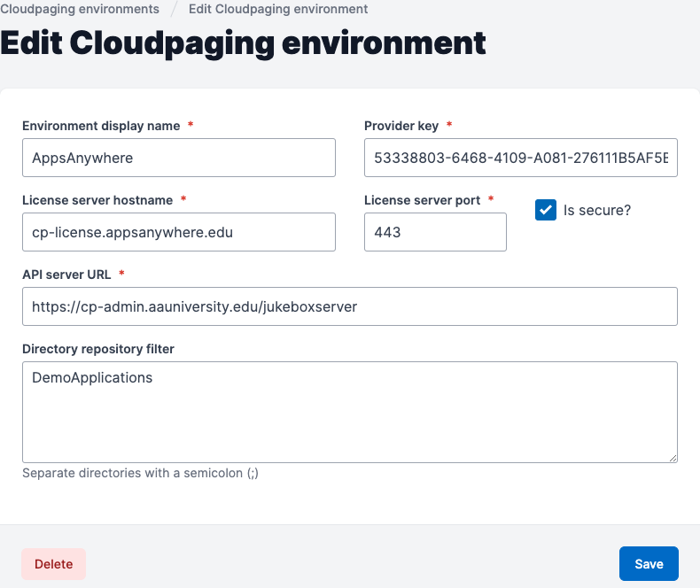The height and width of the screenshot is (588, 700).
Task: Focus the Environment display name field
Action: 179,158
